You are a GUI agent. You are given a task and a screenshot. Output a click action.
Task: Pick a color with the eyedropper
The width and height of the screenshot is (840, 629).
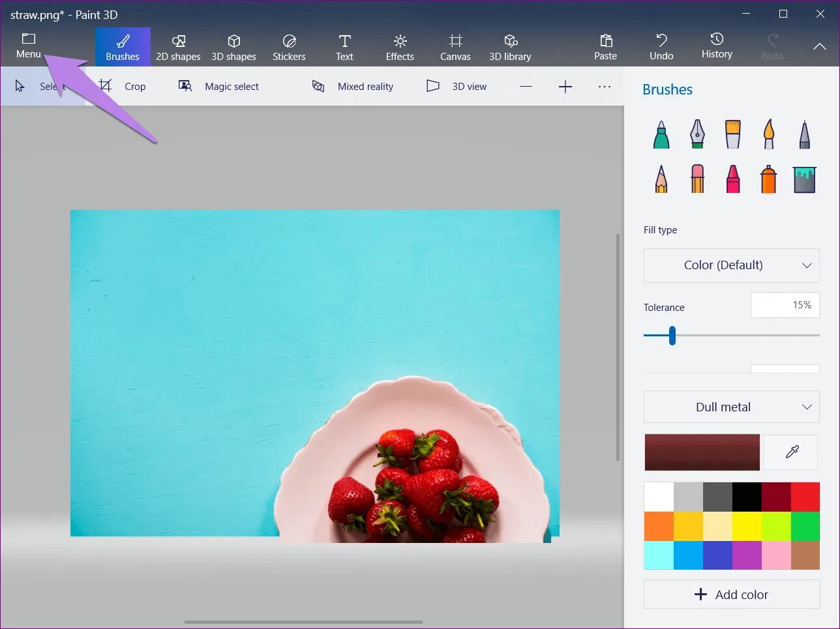click(790, 452)
